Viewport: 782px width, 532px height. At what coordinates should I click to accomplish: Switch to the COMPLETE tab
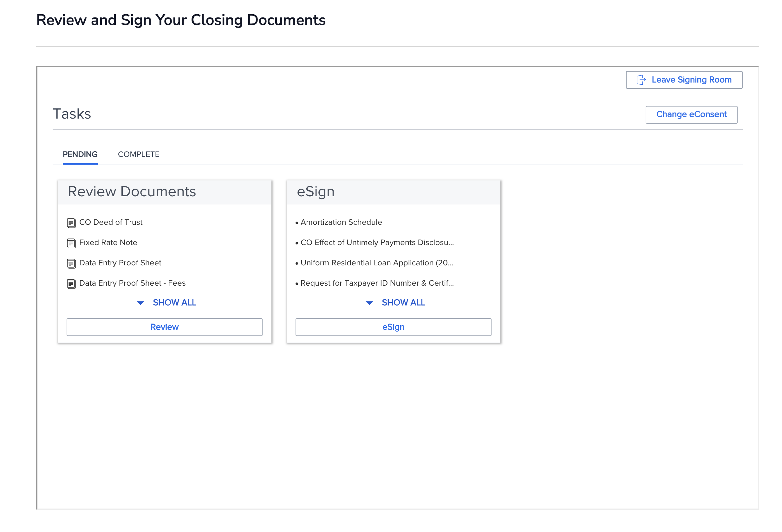(x=139, y=154)
